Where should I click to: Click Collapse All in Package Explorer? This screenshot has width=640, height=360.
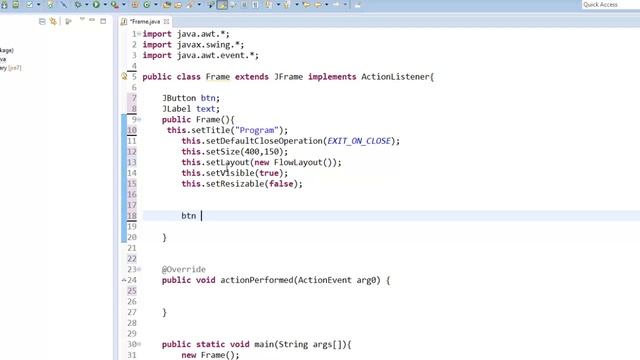(x=42, y=21)
